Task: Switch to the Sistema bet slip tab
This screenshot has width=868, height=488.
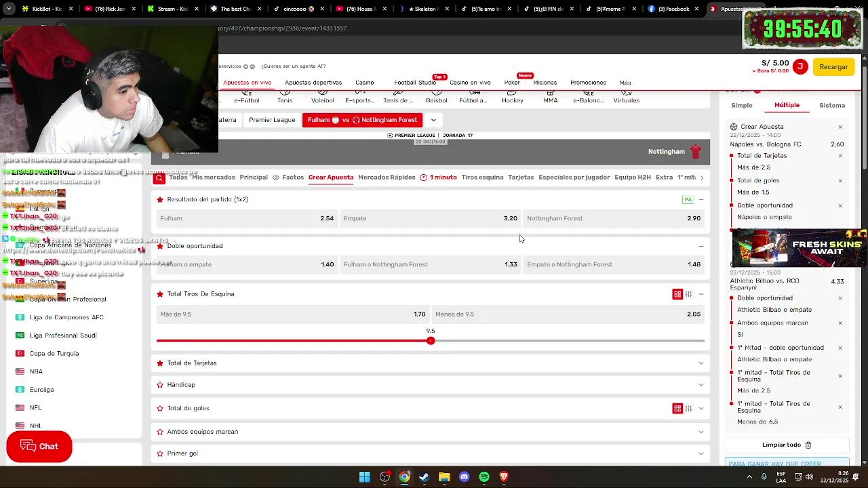Action: 832,105
